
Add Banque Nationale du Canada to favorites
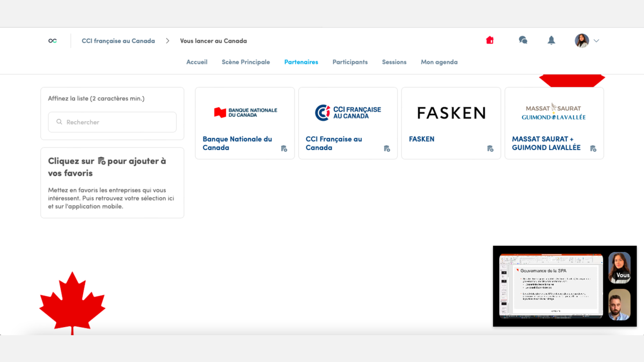pos(284,149)
